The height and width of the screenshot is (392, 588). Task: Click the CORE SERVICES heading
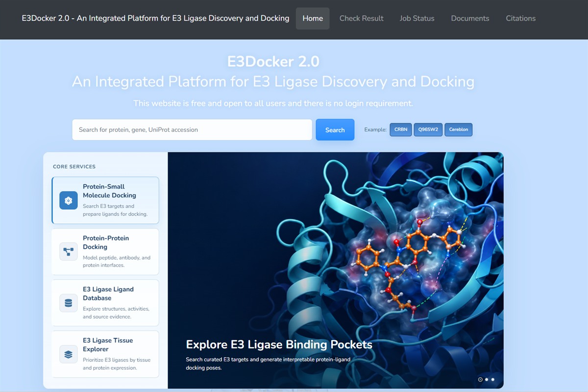(74, 167)
